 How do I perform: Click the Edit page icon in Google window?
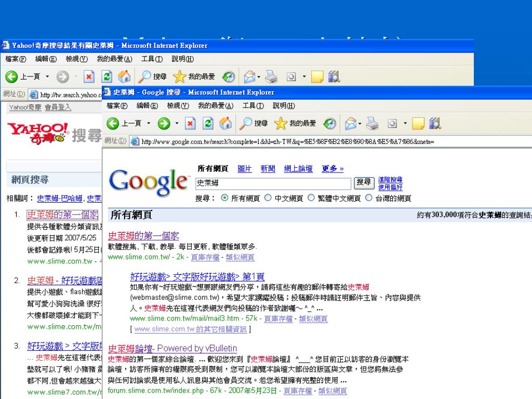pos(392,124)
